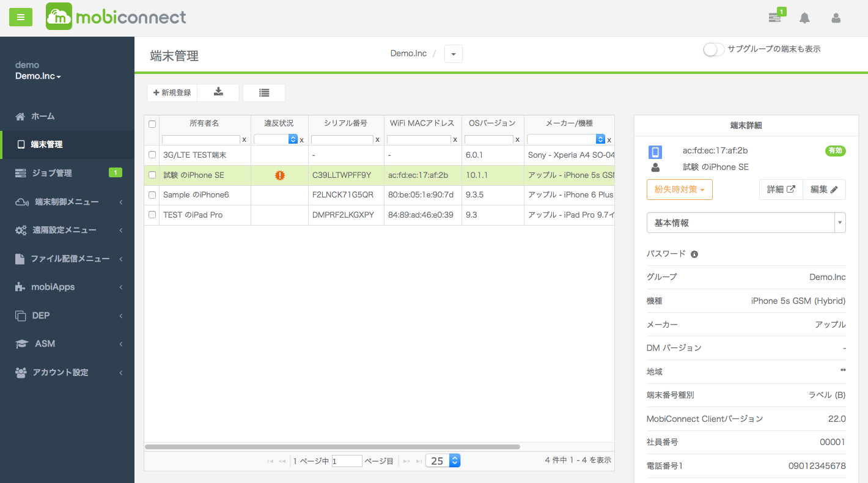Check the 試験 のiPhone SE row checkbox
This screenshot has width=868, height=483.
click(x=152, y=175)
